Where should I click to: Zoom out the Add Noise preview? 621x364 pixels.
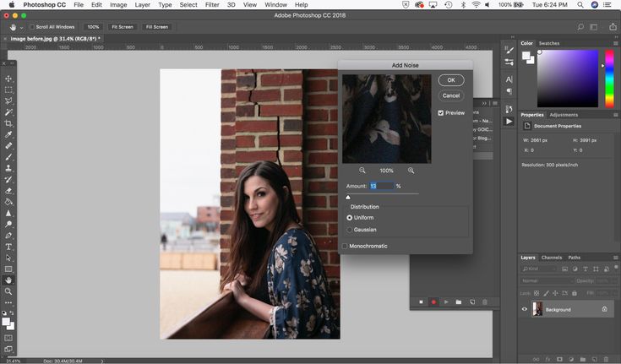point(362,171)
